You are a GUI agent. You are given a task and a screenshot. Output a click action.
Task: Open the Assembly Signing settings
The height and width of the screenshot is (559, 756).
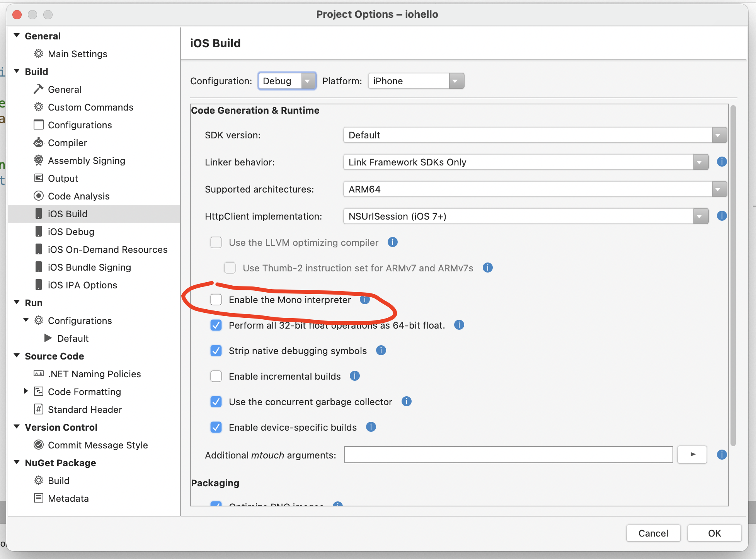click(x=87, y=160)
